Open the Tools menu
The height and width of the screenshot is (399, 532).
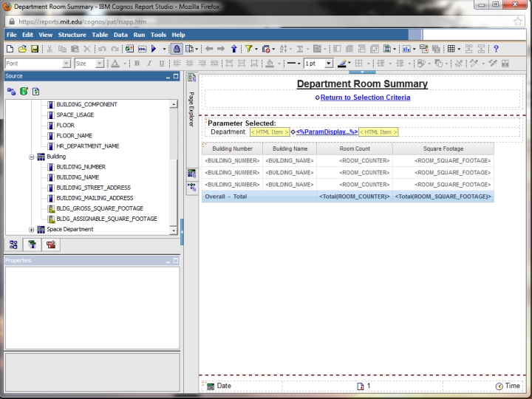(158, 35)
